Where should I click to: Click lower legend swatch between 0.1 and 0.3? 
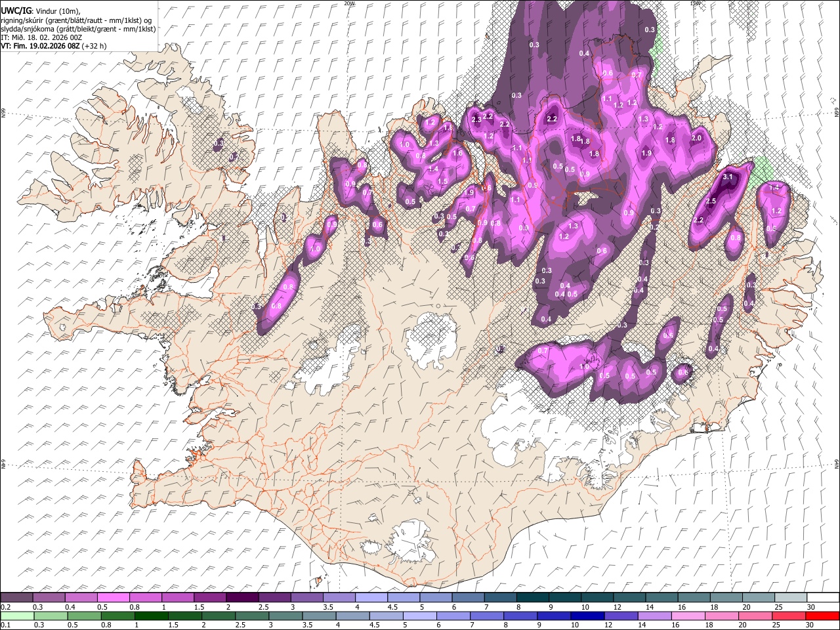tap(17, 616)
